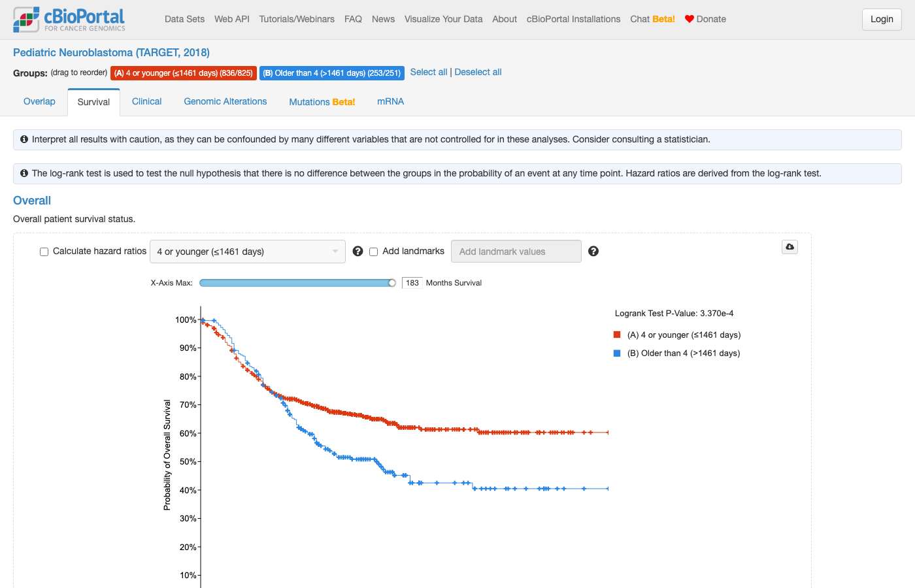Open the '4 or younger (≤1461 days)' dropdown
The image size is (915, 588).
248,252
